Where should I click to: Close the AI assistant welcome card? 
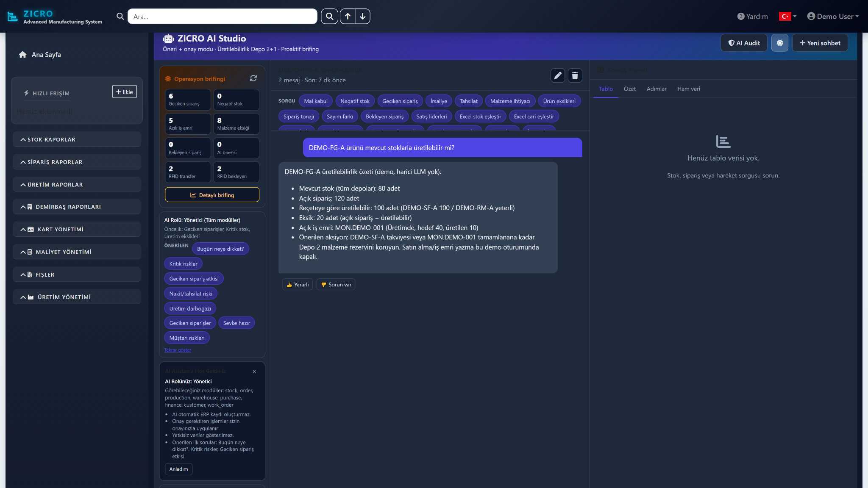pyautogui.click(x=254, y=372)
